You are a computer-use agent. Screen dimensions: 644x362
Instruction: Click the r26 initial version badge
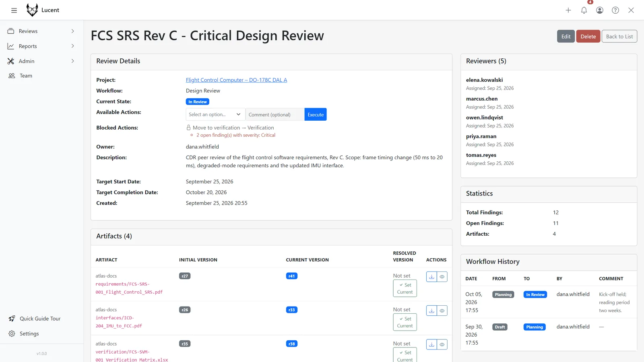185,310
